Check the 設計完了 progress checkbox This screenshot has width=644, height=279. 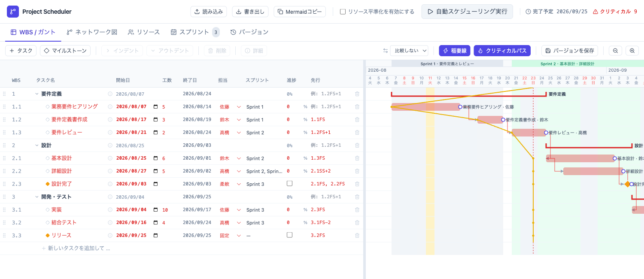click(x=289, y=183)
